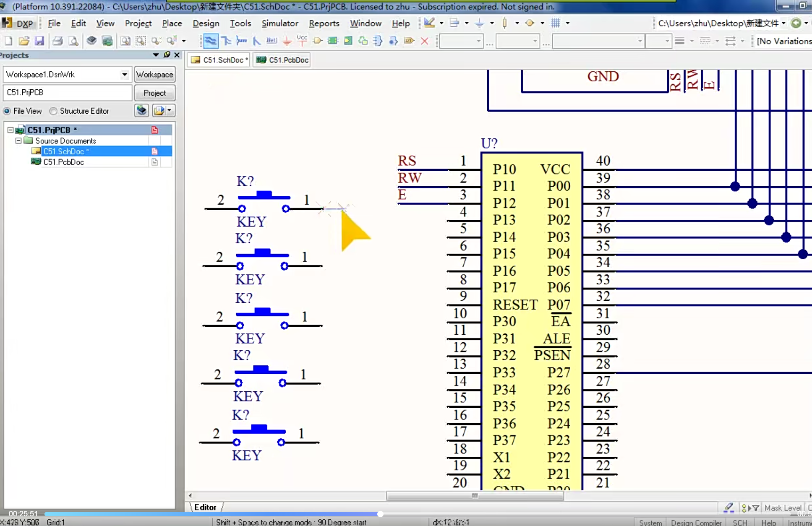812x526 pixels.
Task: Click the Mask Level button
Action: point(783,508)
